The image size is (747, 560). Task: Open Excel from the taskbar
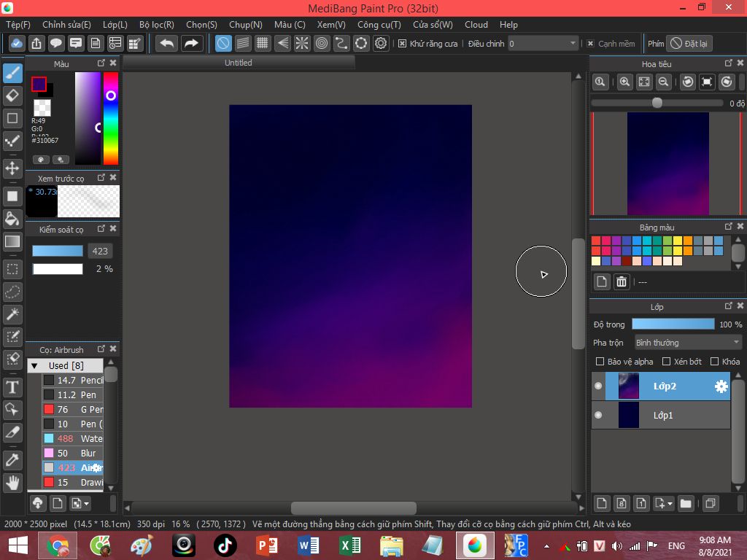(349, 545)
